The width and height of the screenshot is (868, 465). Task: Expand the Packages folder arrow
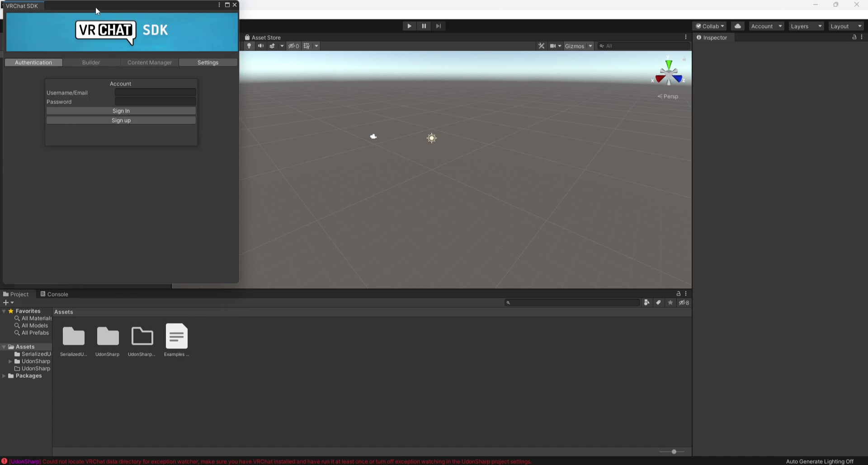tap(4, 376)
